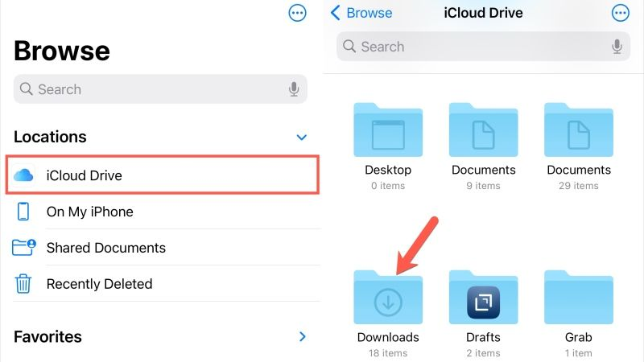This screenshot has height=362, width=644.
Task: Open the more options ellipsis in the Browse panel
Action: 297,13
